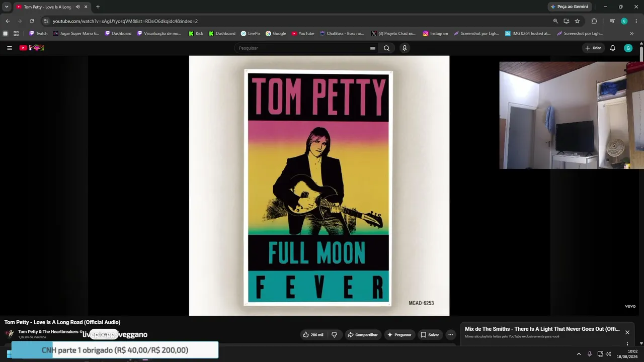This screenshot has height=362, width=644.
Task: Bookmark this page with the star
Action: click(x=577, y=21)
